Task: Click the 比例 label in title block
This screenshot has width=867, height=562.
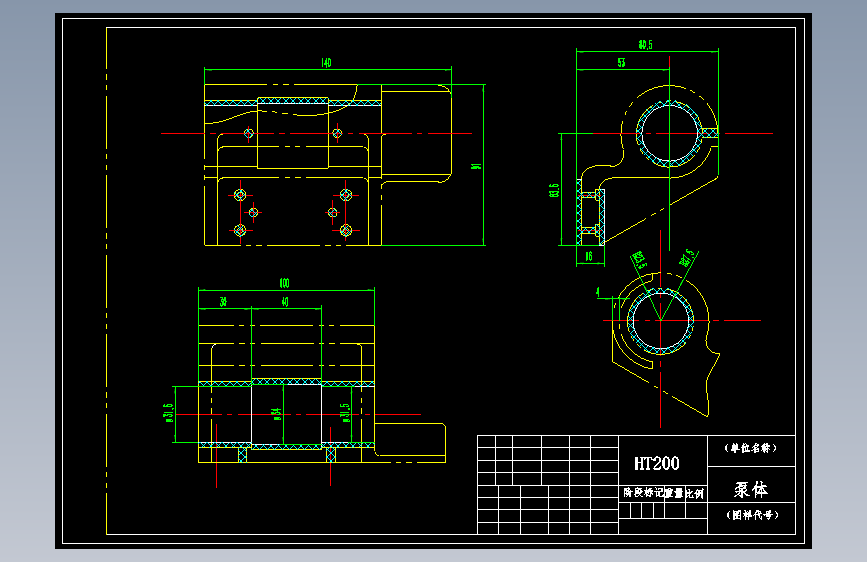Action: pyautogui.click(x=694, y=493)
